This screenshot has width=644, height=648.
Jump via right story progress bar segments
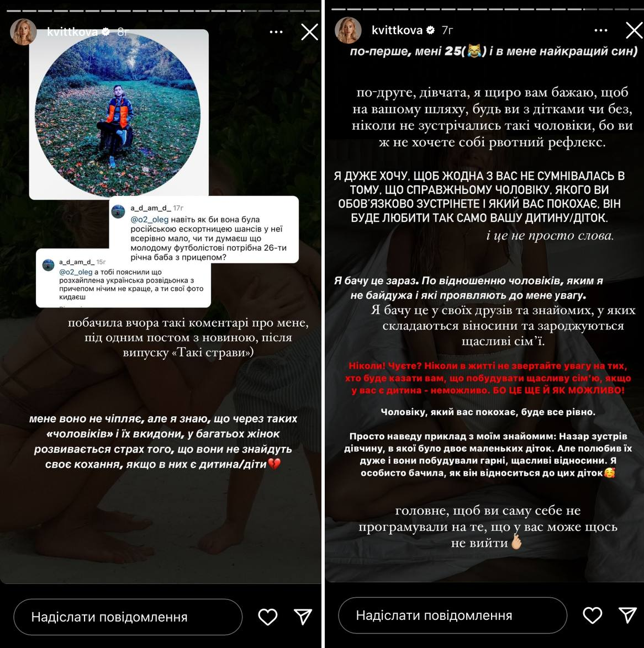coord(487,8)
